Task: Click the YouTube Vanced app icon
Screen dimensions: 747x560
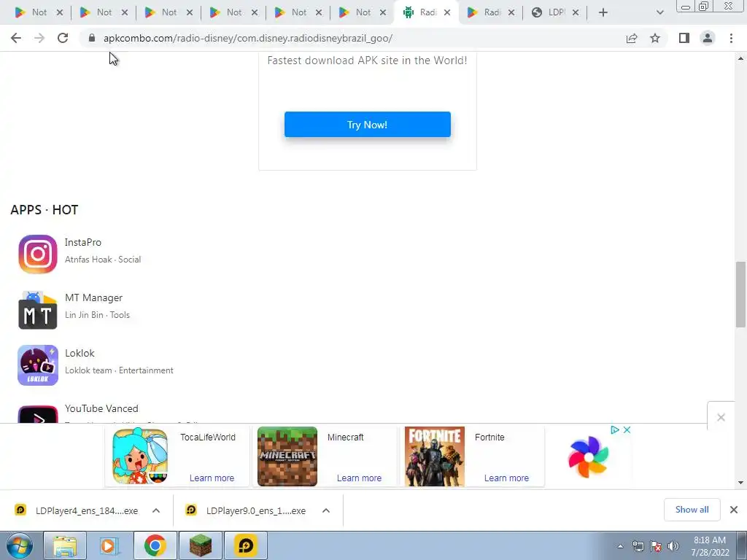Action: pos(38,414)
